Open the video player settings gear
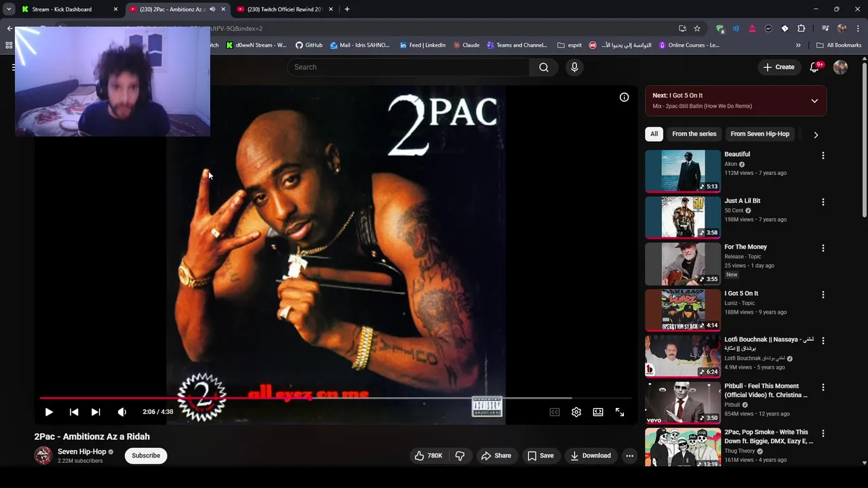The image size is (868, 488). (x=576, y=412)
